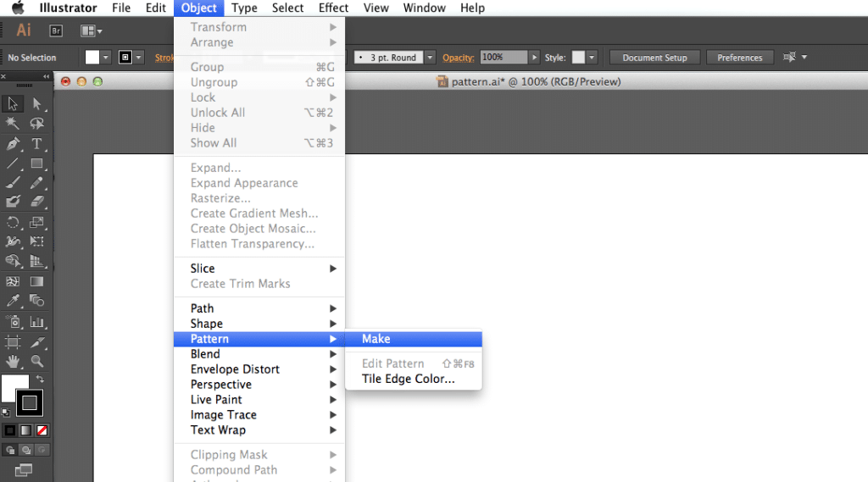Activate the Hand tool

click(x=13, y=362)
